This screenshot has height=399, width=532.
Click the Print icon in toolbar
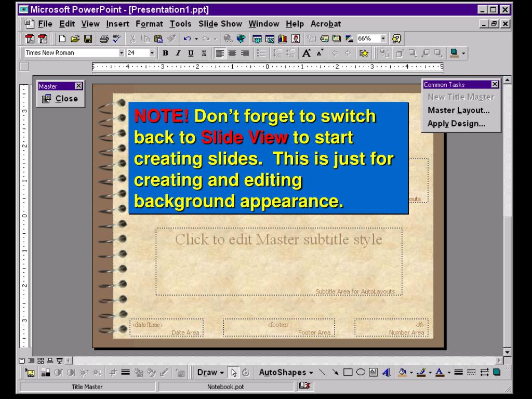(x=103, y=39)
